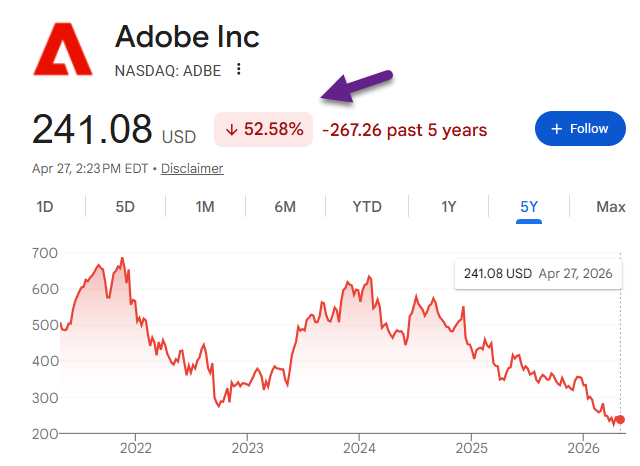Open the Disclaimer link
This screenshot has height=466, width=640.
point(192,168)
